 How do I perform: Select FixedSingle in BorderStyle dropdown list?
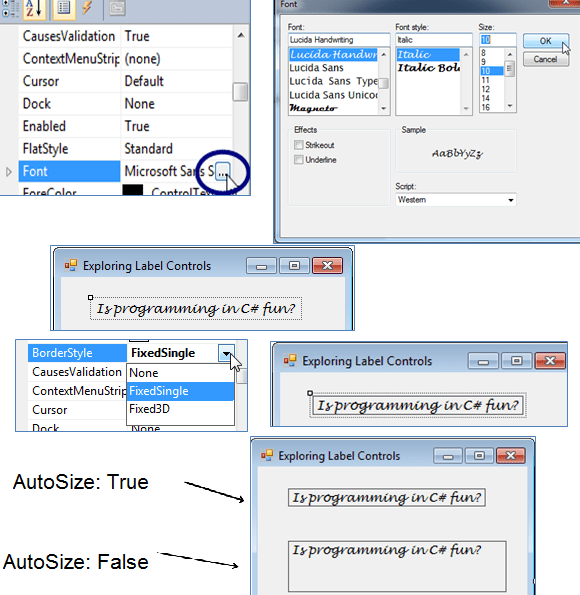(x=180, y=391)
